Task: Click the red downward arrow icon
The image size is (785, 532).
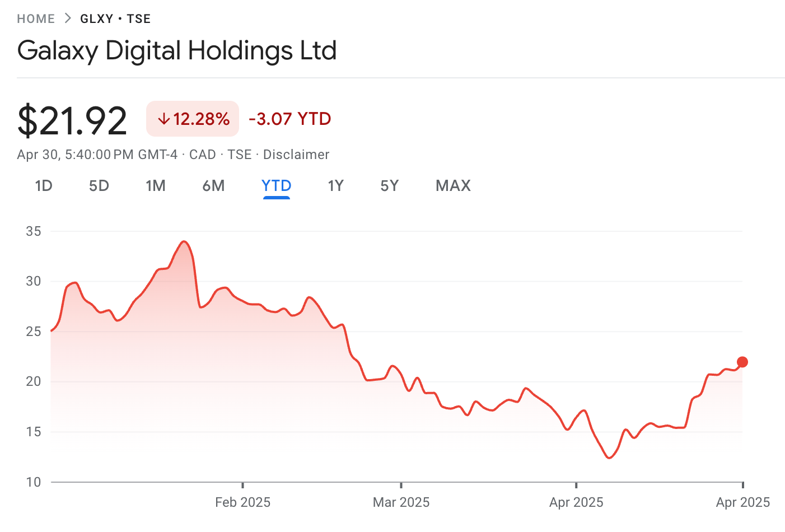Action: 164,119
